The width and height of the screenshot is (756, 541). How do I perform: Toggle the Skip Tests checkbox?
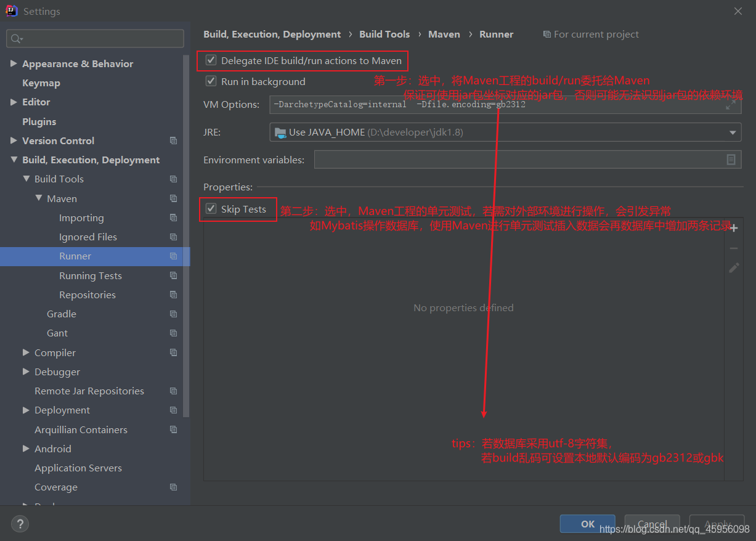[x=211, y=209]
